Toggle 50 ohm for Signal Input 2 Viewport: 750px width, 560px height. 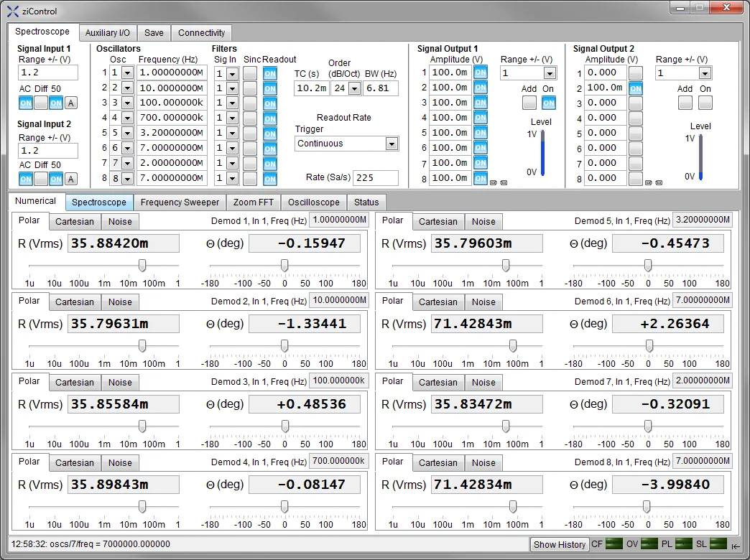coord(56,179)
